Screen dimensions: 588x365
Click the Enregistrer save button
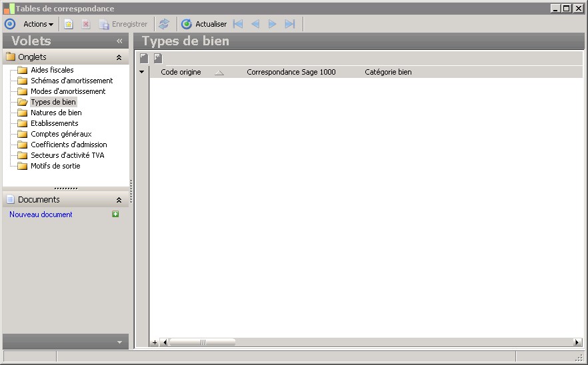(123, 24)
